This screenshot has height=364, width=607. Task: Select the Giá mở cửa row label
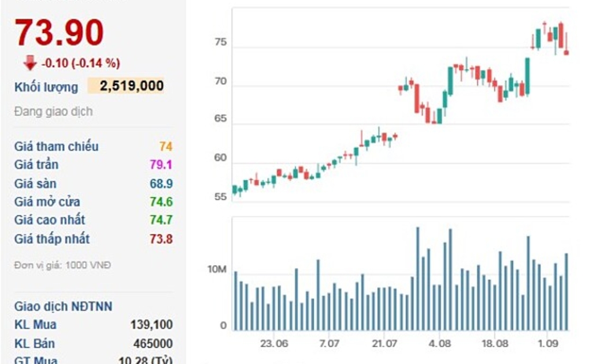(47, 202)
